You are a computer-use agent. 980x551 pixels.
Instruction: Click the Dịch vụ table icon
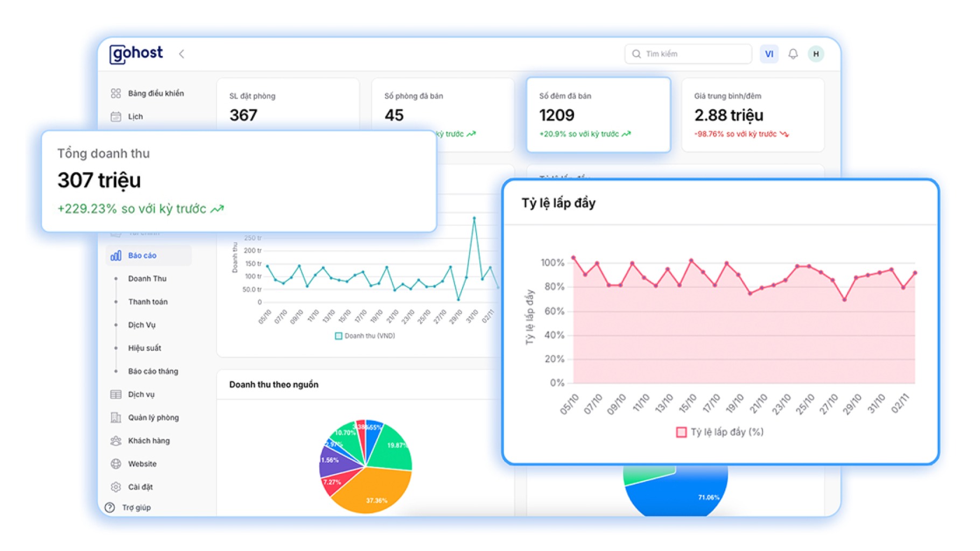pyautogui.click(x=116, y=394)
